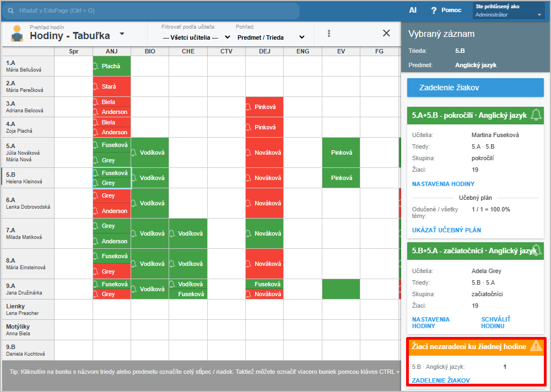Open the AI assistant in top bar
Screen dimensions: 551x392
click(x=413, y=10)
